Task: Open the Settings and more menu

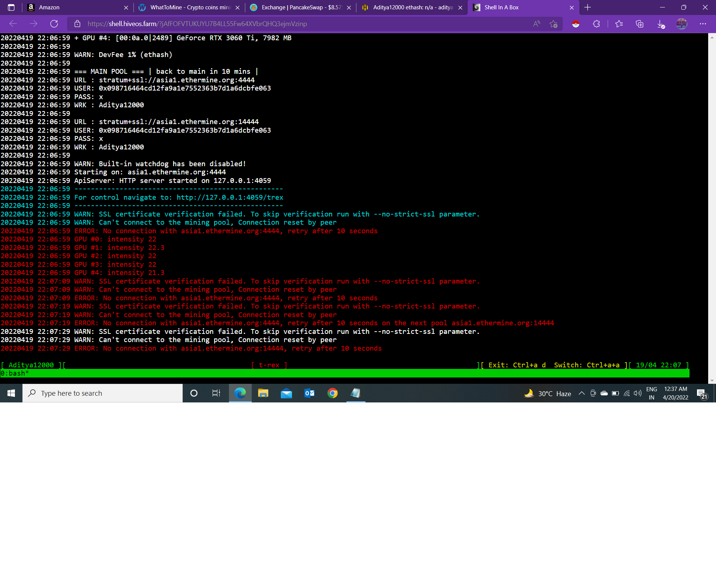Action: 703,23
